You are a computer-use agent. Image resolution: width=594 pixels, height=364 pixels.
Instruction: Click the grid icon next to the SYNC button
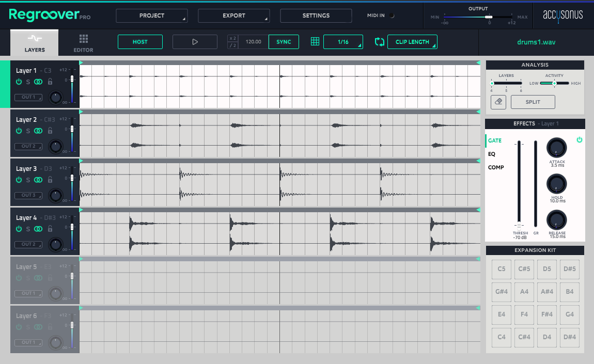315,41
